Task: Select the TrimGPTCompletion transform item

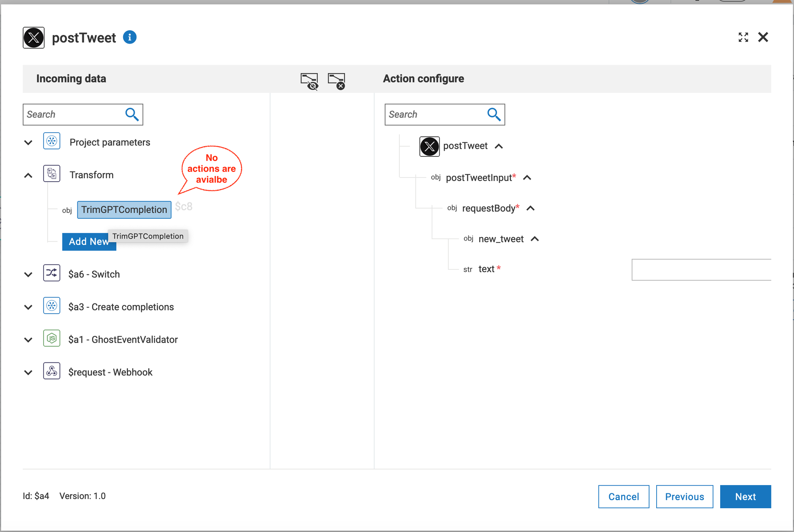Action: coord(124,210)
